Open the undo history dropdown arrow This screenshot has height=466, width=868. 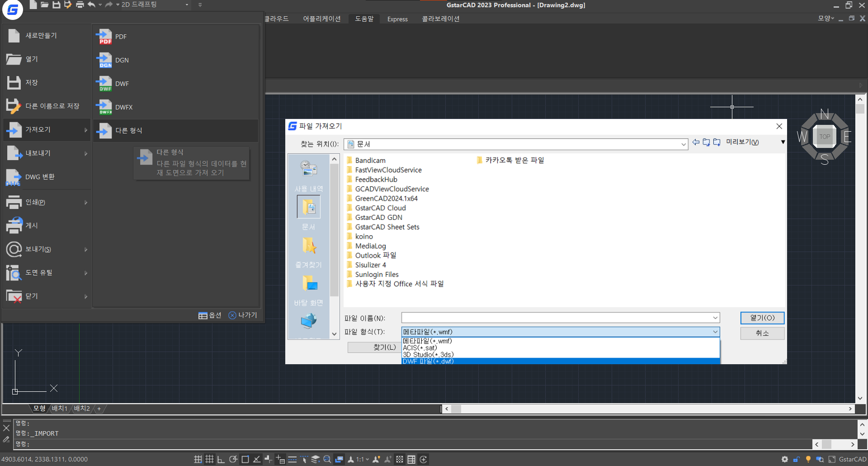point(100,5)
